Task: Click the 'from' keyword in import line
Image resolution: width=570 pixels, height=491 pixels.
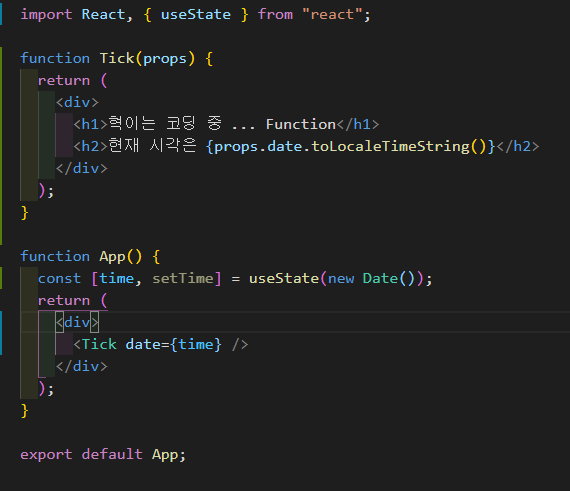Action: coord(275,15)
